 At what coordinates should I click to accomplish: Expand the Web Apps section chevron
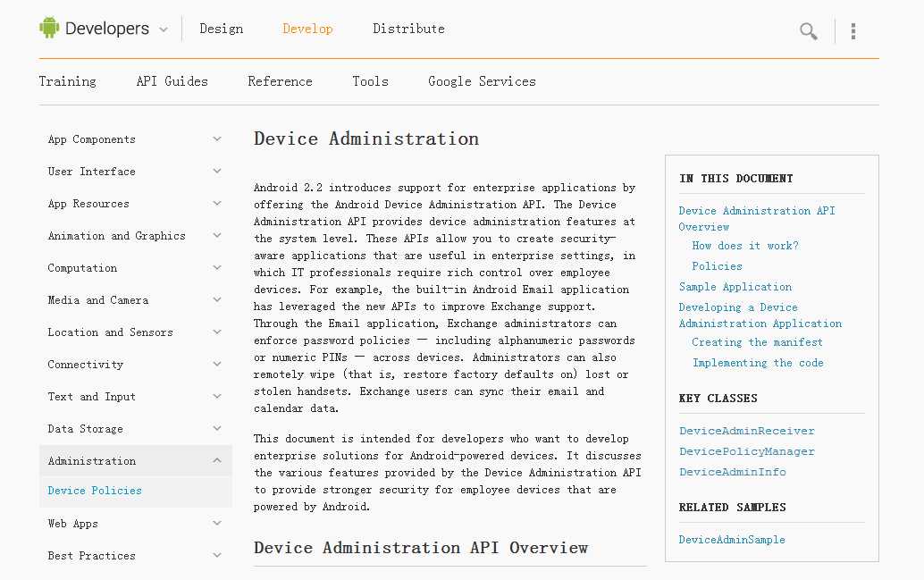tap(217, 524)
